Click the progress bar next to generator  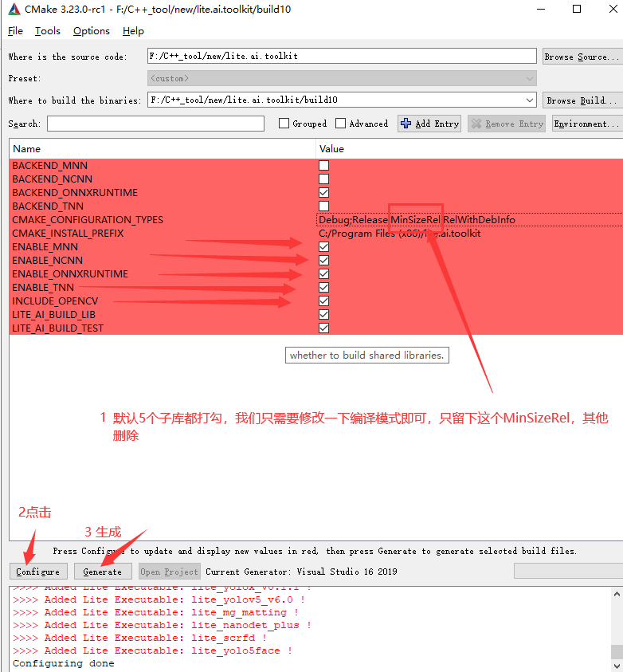click(x=568, y=572)
